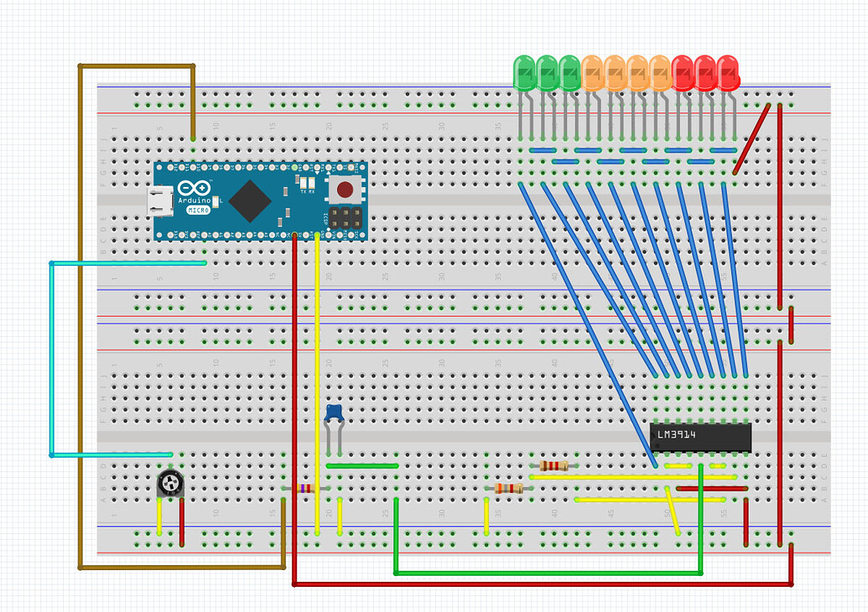This screenshot has width=868, height=612.
Task: Select an orange LED in the middle of the row
Action: click(x=615, y=71)
